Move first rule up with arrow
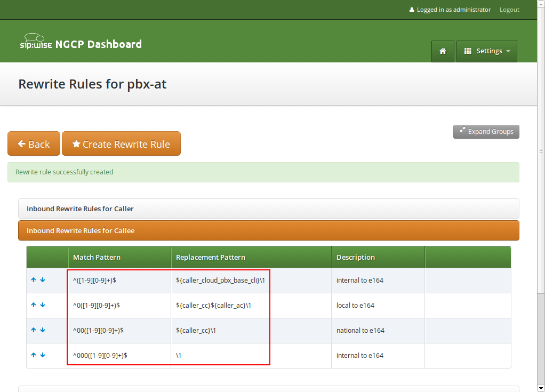The image size is (545, 392). click(x=34, y=280)
